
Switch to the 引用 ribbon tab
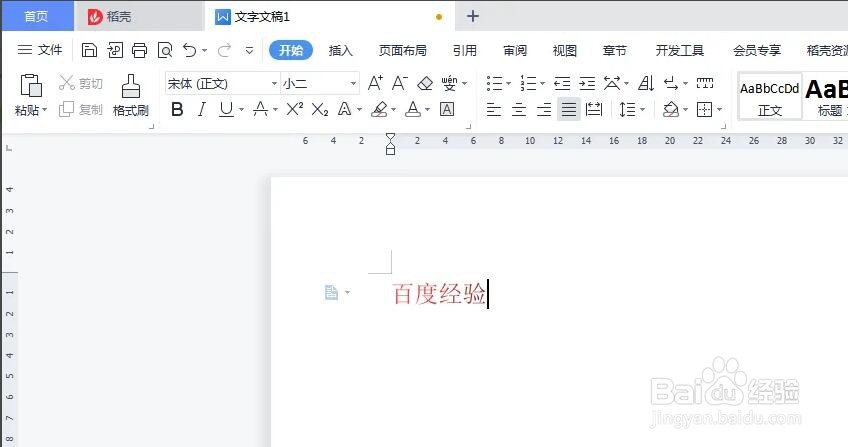[x=465, y=50]
